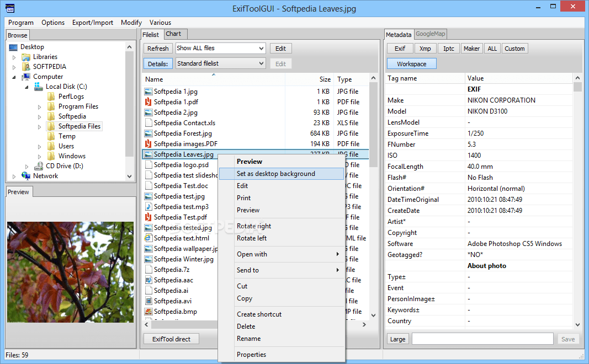Click the Excel icon for Softpedia Contact.xls
589x364 pixels.
coord(147,122)
